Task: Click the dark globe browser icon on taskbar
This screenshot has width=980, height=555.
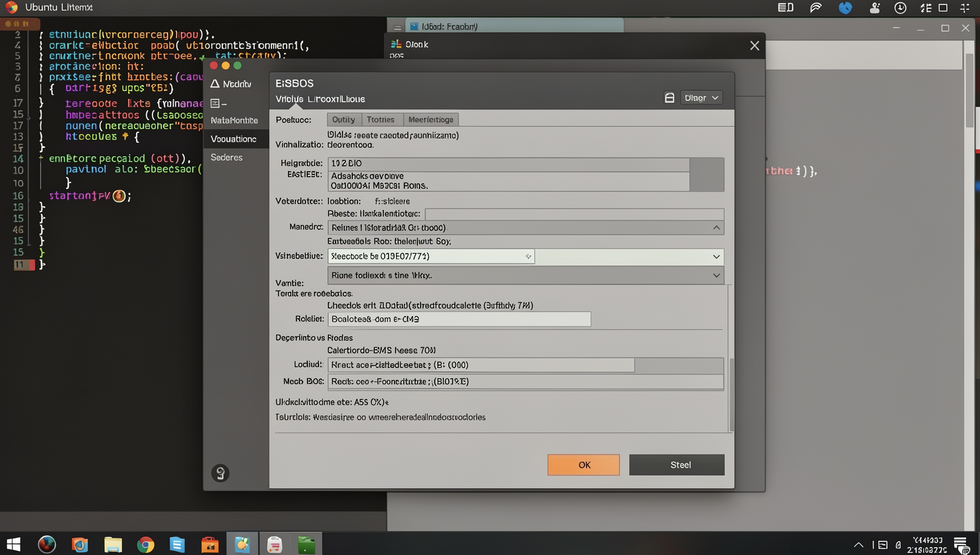Action: point(47,544)
